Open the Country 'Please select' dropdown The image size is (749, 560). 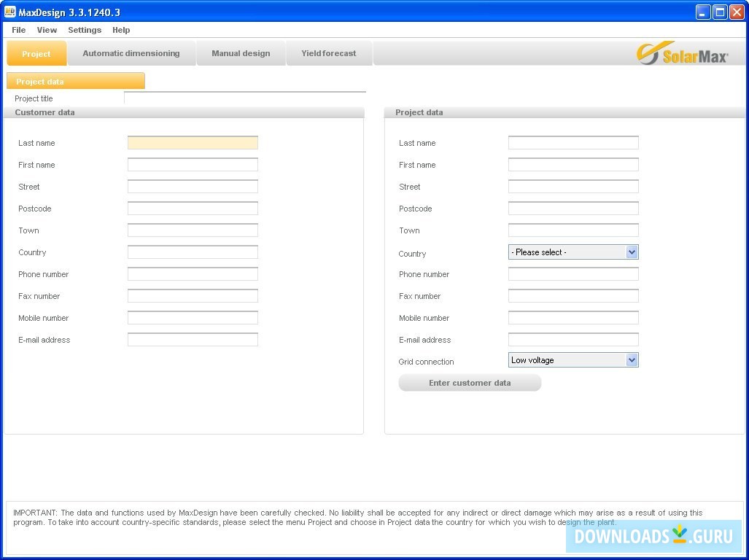pos(573,252)
